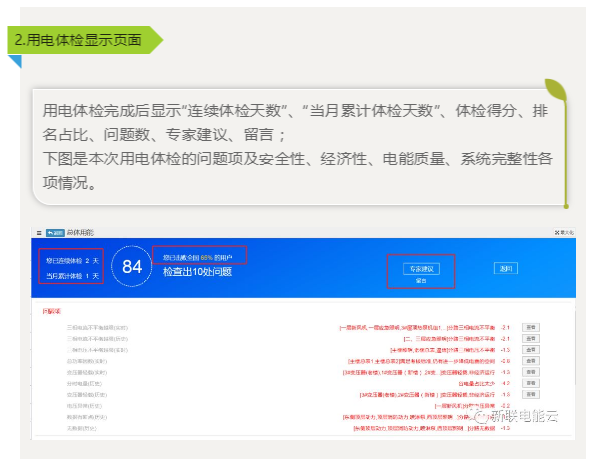Image resolution: width=601 pixels, height=468 pixels.
Task: Click 查看 for the row scoring -4.2
Action: tap(531, 383)
